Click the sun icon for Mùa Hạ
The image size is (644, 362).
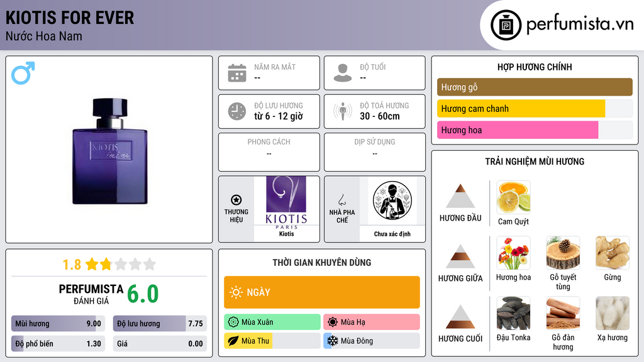click(333, 322)
